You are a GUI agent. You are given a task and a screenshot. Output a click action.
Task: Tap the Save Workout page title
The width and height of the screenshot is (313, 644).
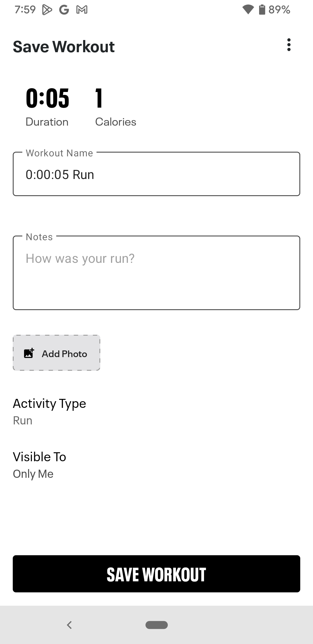click(x=64, y=47)
